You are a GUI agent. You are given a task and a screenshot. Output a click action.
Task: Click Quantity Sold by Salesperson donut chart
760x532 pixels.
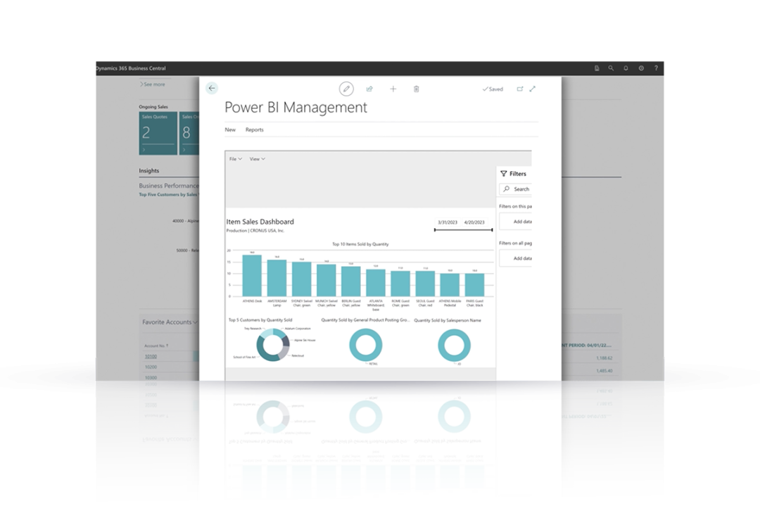tap(454, 346)
